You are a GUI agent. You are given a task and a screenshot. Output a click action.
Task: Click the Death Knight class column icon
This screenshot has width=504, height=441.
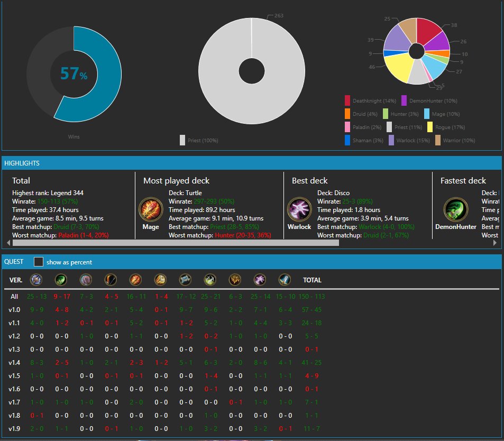pos(36,280)
